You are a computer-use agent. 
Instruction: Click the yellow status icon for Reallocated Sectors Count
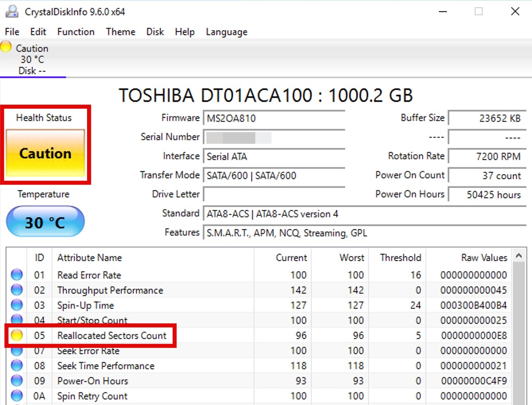point(17,335)
